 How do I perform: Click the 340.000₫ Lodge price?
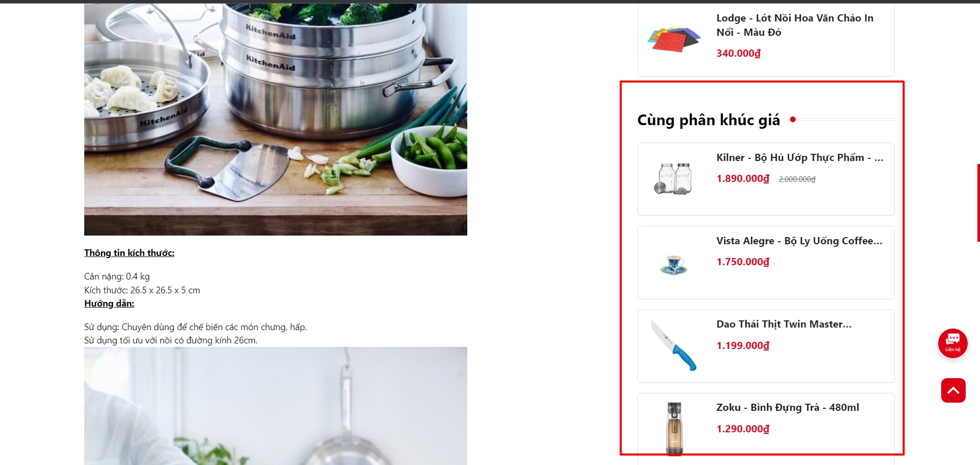738,53
